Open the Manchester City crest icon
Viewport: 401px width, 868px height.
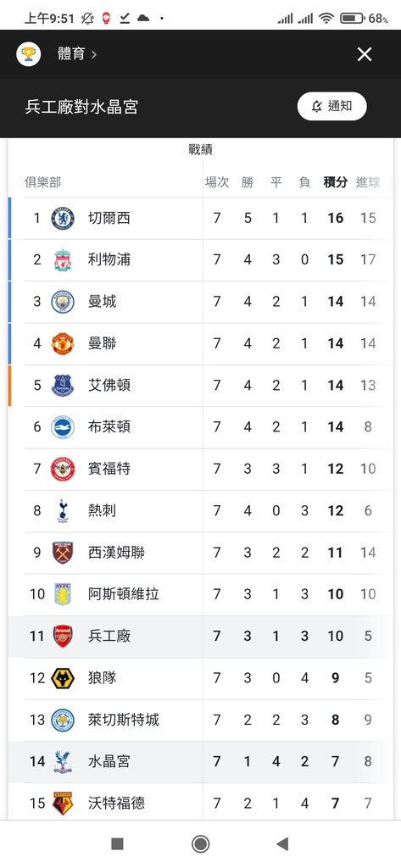pyautogui.click(x=63, y=302)
